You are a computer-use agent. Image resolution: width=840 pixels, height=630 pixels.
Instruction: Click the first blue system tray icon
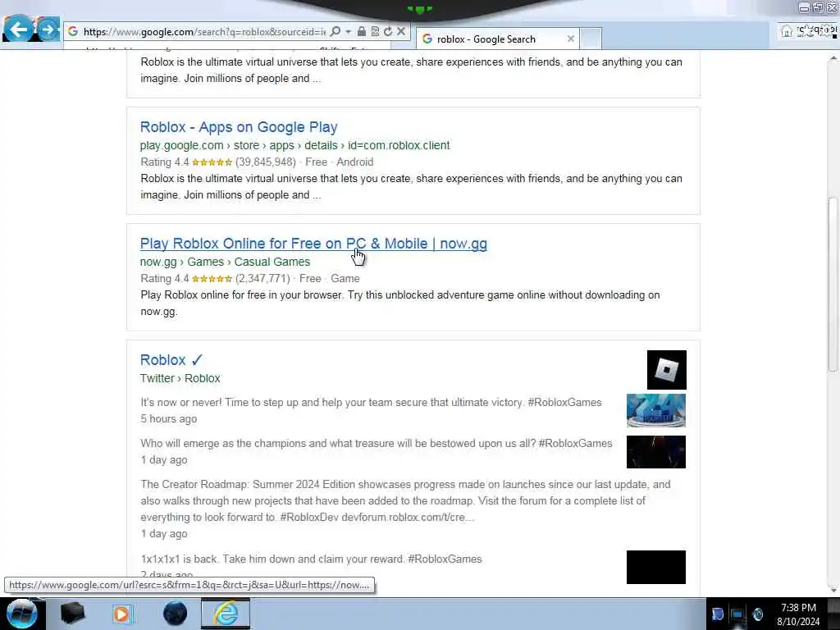coord(717,614)
